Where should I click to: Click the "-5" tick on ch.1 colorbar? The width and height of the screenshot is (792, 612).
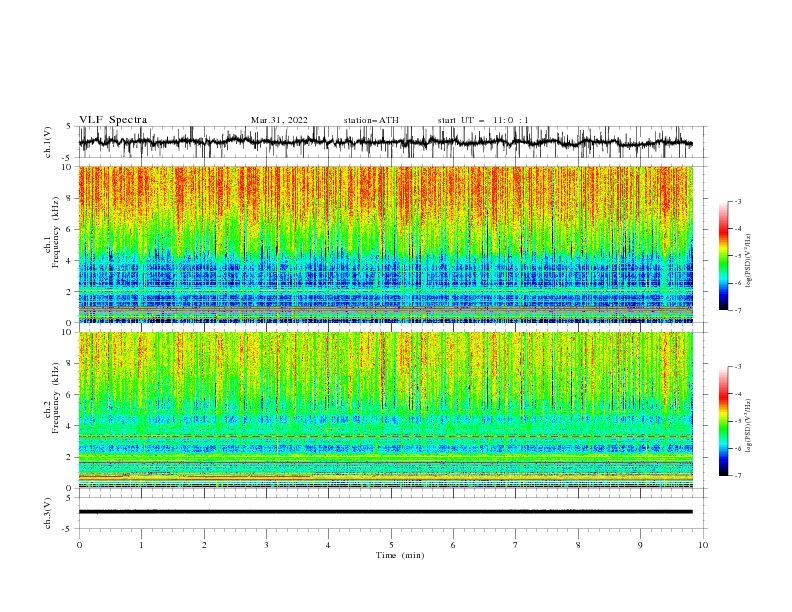(x=737, y=256)
